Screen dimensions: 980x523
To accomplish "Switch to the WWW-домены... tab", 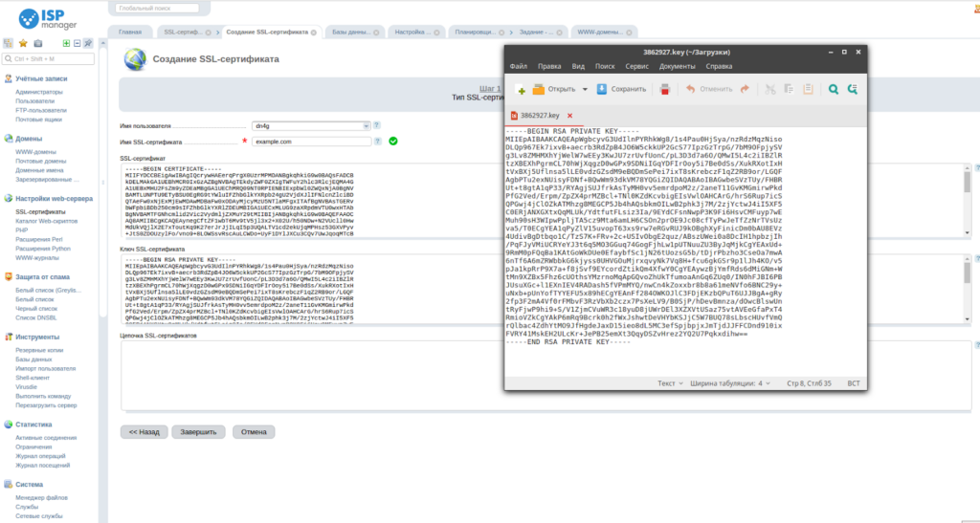I will coord(599,32).
